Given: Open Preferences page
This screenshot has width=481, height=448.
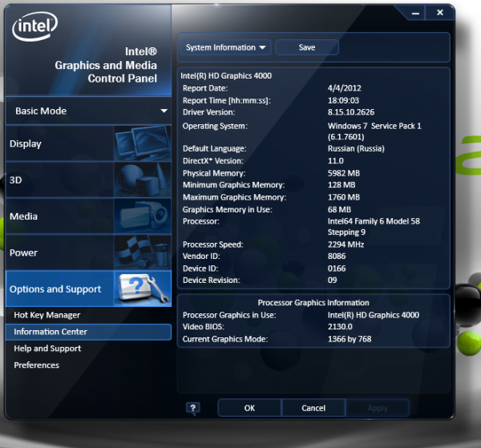Looking at the screenshot, I should [37, 365].
